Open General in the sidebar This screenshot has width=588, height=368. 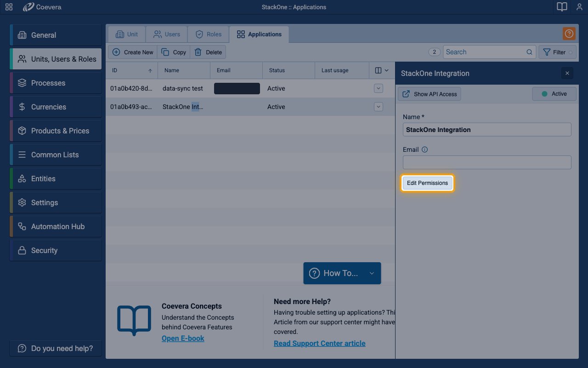(56, 35)
